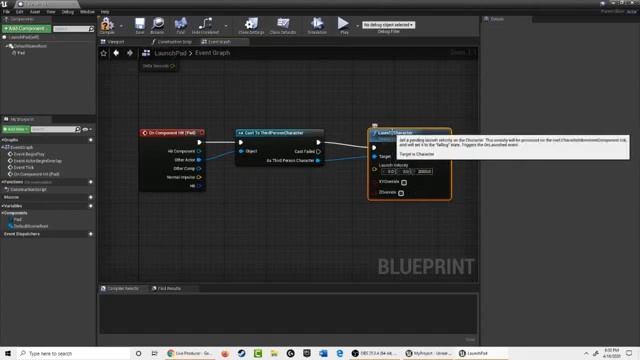Switch to the Find Results tab

(167, 289)
